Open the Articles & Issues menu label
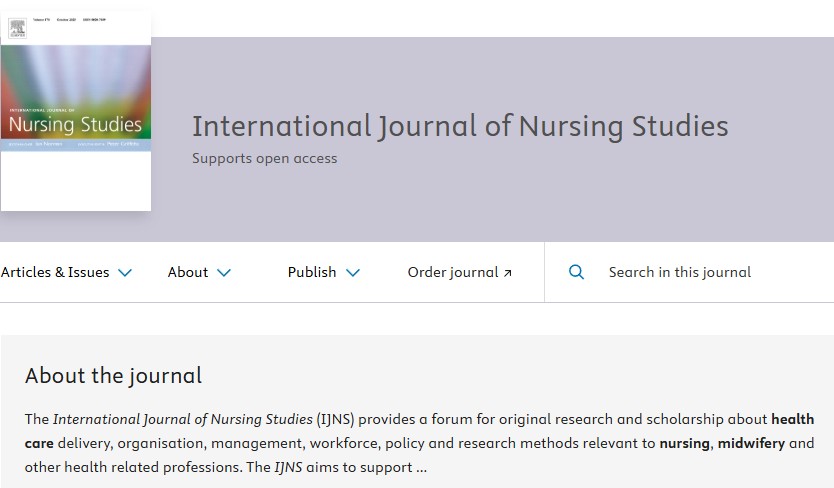Image resolution: width=834 pixels, height=488 pixels. [55, 272]
